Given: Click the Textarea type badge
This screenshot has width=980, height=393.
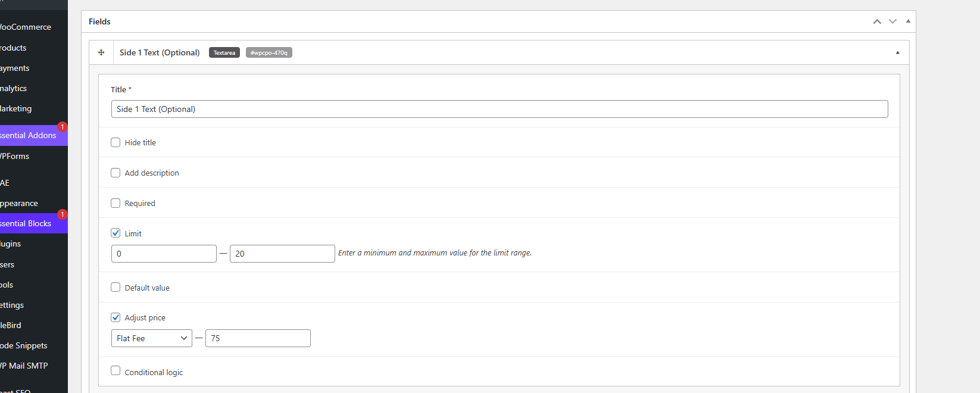Looking at the screenshot, I should point(224,53).
